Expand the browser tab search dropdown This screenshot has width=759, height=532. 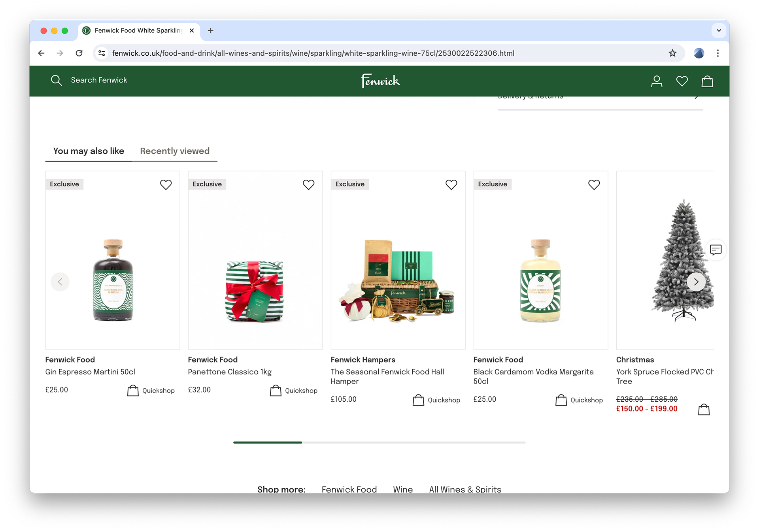click(719, 30)
